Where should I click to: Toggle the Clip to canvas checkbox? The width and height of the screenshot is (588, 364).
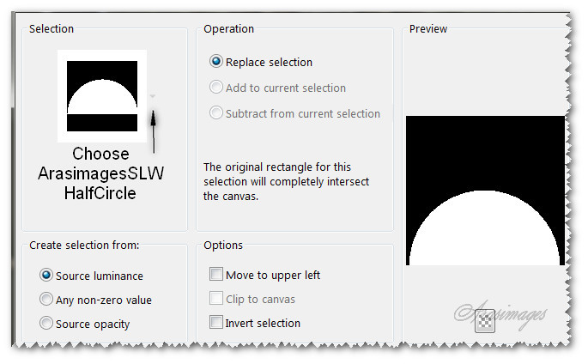pyautogui.click(x=216, y=299)
